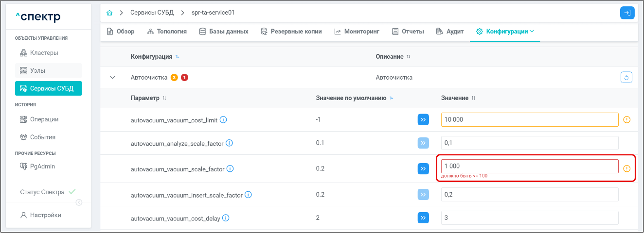Viewport: 644px width, 233px height.
Task: Click warning icon beside autovacuum_vacuum_scale_factor value
Action: 626,168
